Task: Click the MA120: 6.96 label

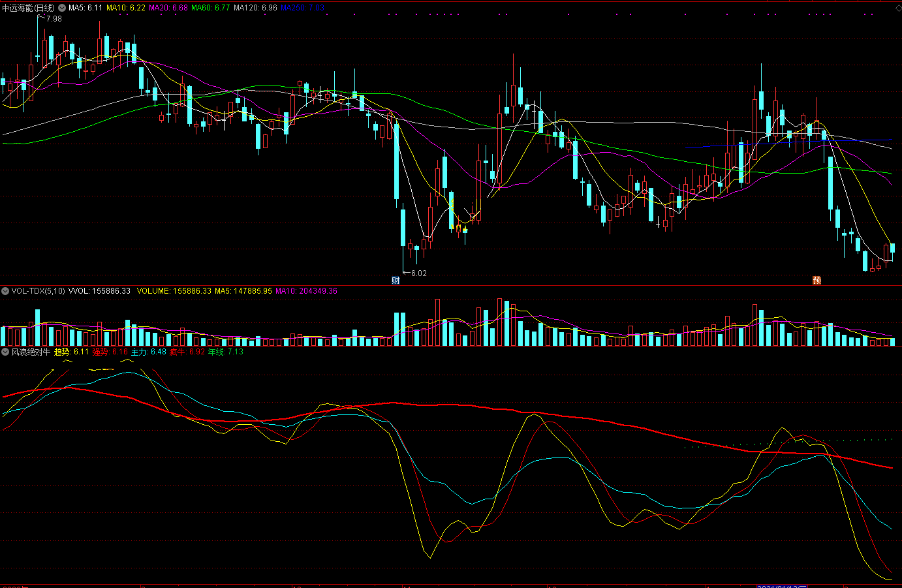Action: (255, 8)
